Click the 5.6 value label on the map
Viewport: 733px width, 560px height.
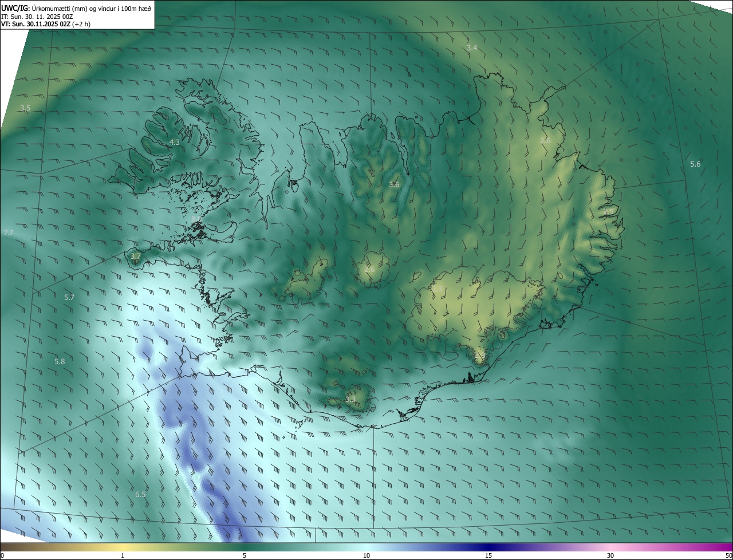pos(695,164)
